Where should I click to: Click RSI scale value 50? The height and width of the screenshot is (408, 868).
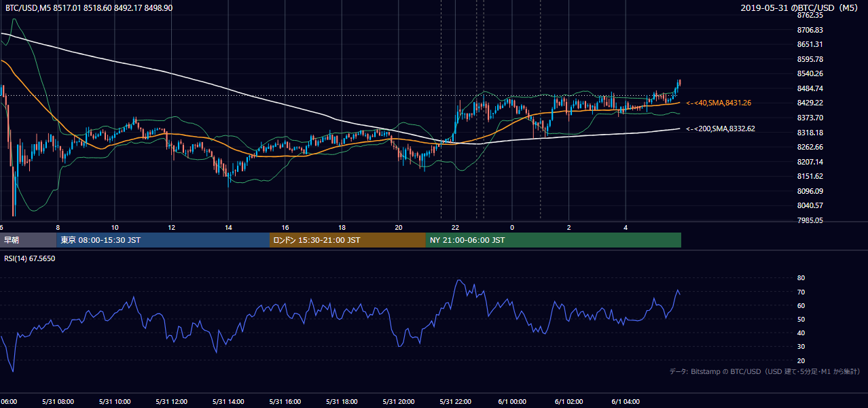pyautogui.click(x=801, y=319)
